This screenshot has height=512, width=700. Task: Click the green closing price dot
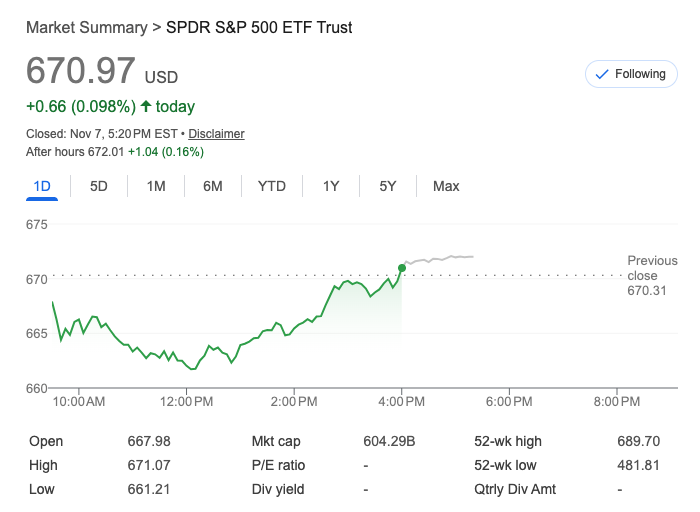coord(402,267)
